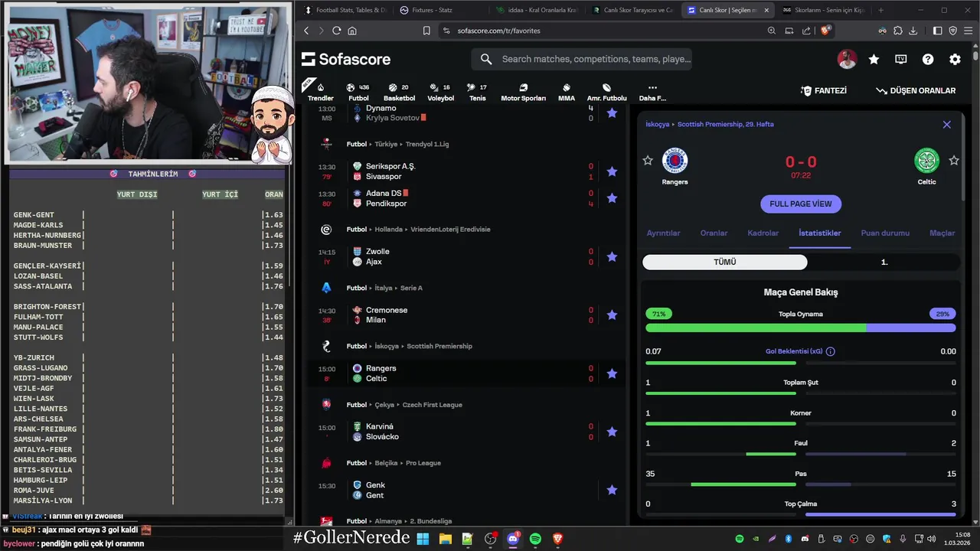Open Spotify from the taskbar
Screen dimensions: 980x551
pos(535,539)
